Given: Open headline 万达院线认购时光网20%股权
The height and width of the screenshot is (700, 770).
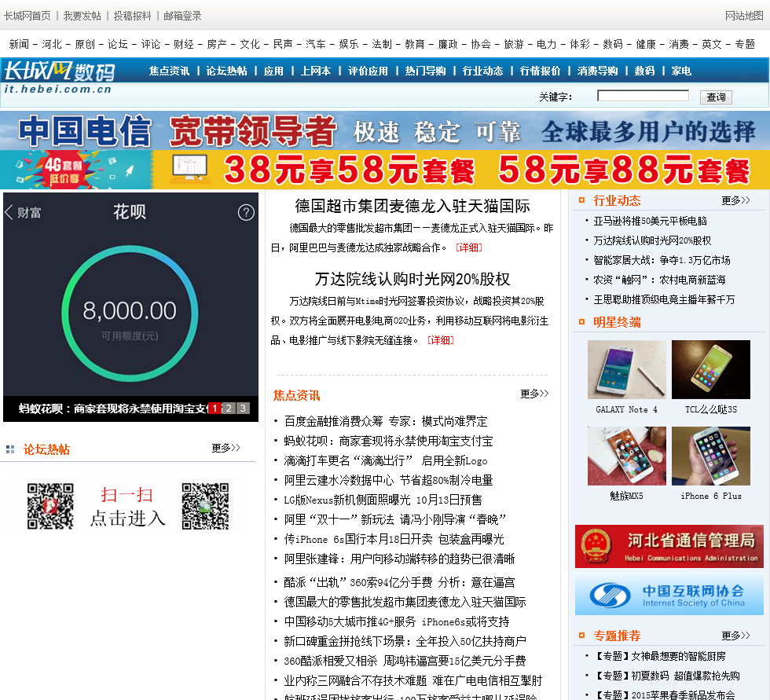Looking at the screenshot, I should 412,279.
